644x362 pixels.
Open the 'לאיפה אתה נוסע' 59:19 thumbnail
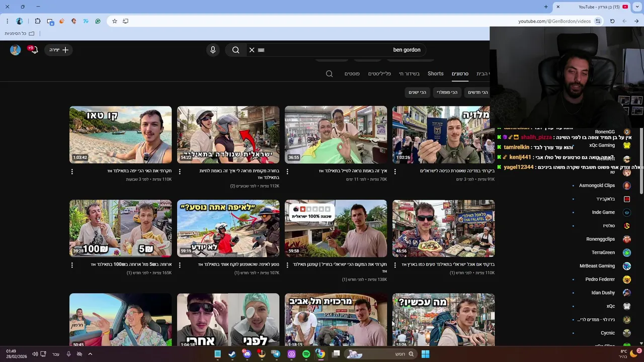(228, 228)
